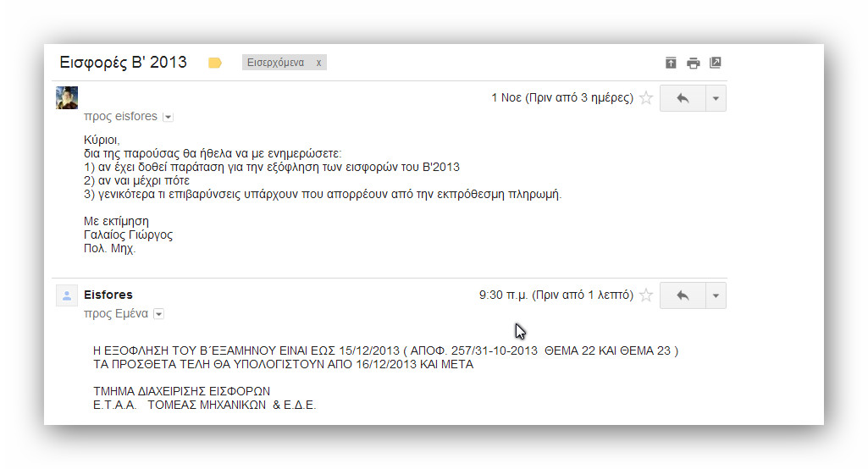Click line starting Η ΕΞΟΦΛΗΣΗ ΤΟΥ Β΄ΕΞΑΜΗΝΟΥ
The height and width of the screenshot is (469, 868).
pyautogui.click(x=385, y=350)
